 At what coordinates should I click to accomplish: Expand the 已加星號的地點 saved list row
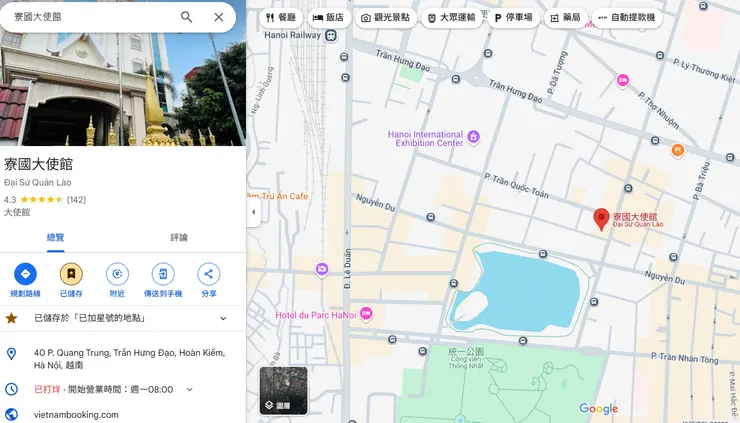(x=123, y=318)
